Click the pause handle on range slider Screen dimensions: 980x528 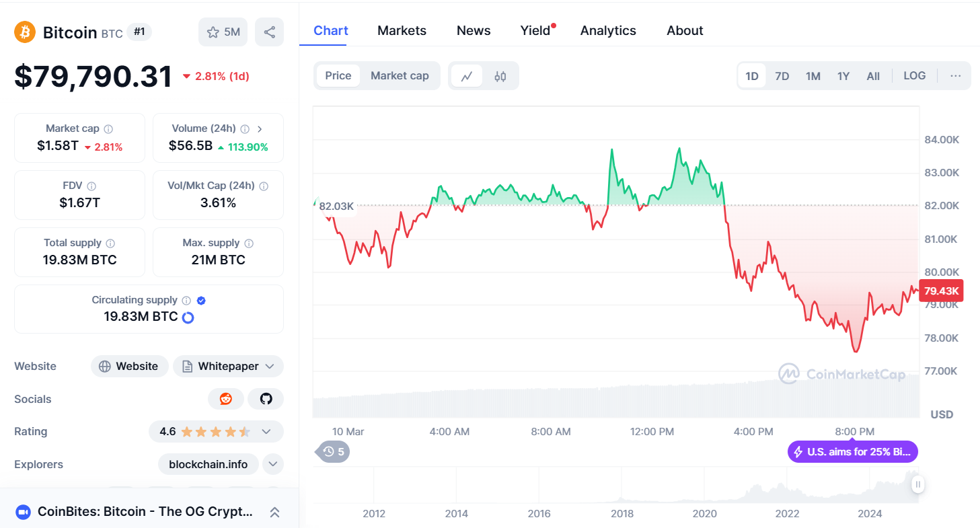click(917, 484)
